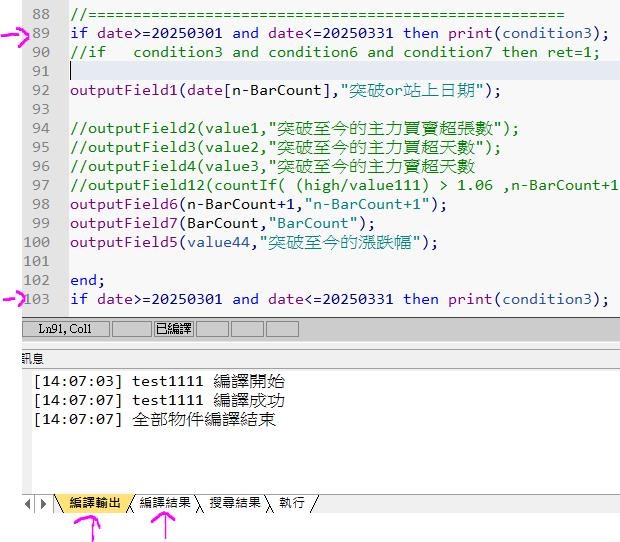Click the 已編譯 status bar field

point(172,329)
